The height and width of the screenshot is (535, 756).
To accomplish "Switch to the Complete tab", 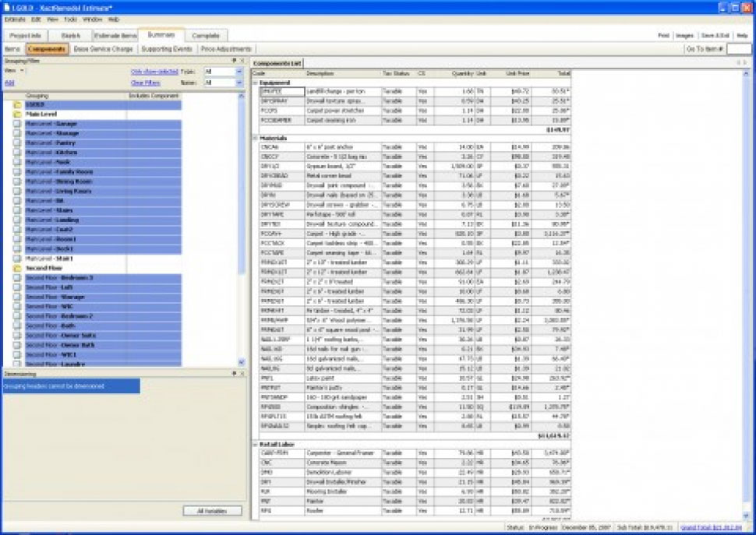I will [x=206, y=36].
